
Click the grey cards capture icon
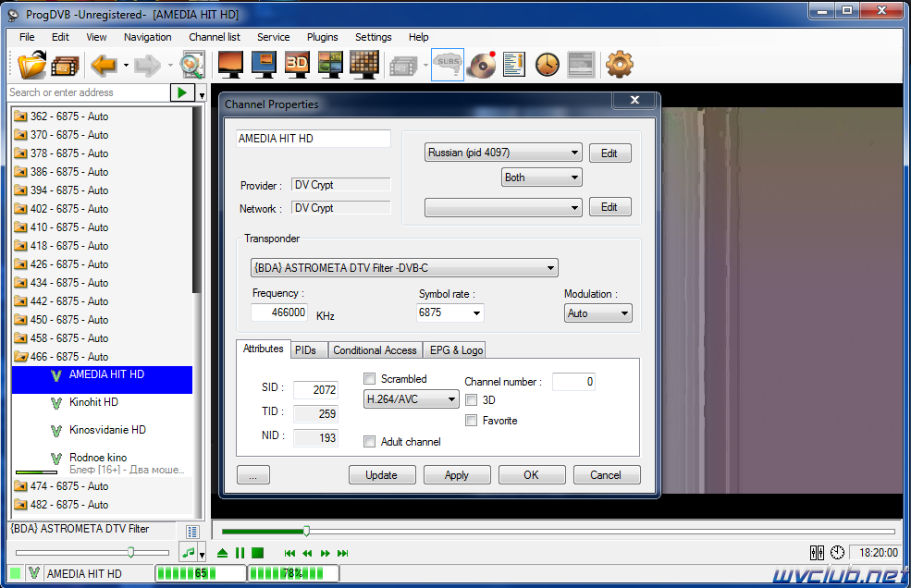tap(404, 66)
